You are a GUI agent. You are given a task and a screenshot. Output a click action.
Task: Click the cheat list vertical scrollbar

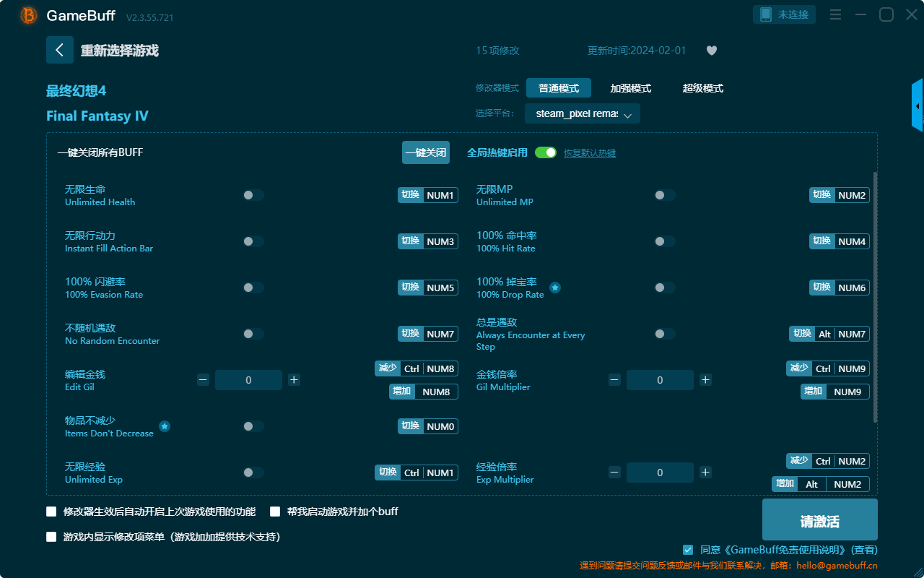point(876,297)
